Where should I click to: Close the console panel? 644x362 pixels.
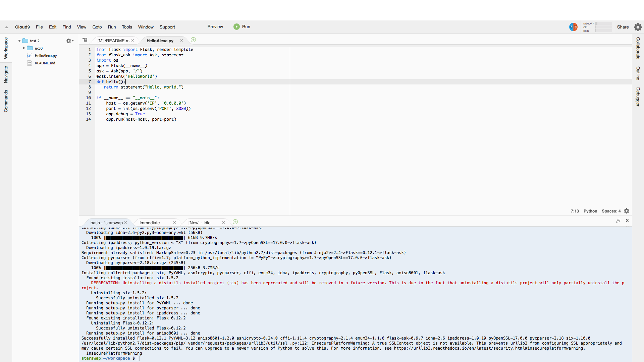[x=627, y=221]
